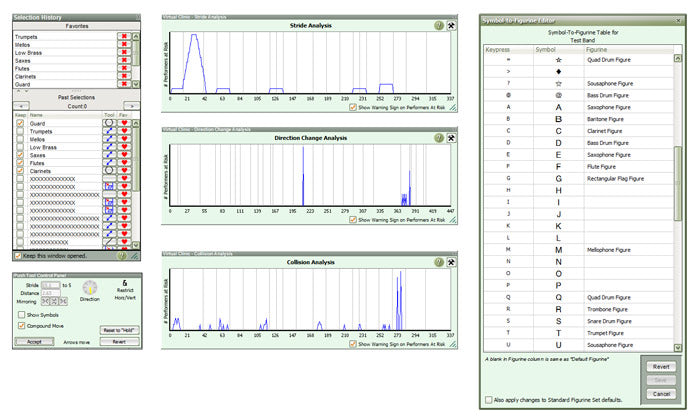Click the heart favorite icon for Guard
Image resolution: width=700 pixels, height=419 pixels.
pos(125,123)
